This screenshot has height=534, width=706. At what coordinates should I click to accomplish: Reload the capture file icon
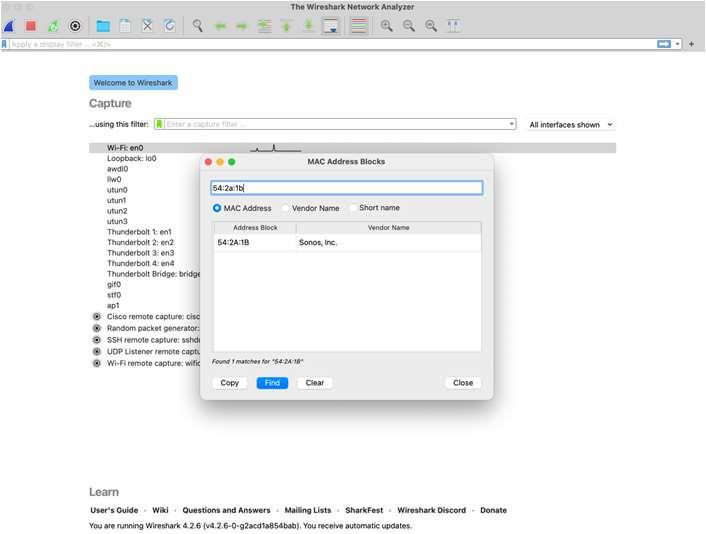tap(169, 26)
